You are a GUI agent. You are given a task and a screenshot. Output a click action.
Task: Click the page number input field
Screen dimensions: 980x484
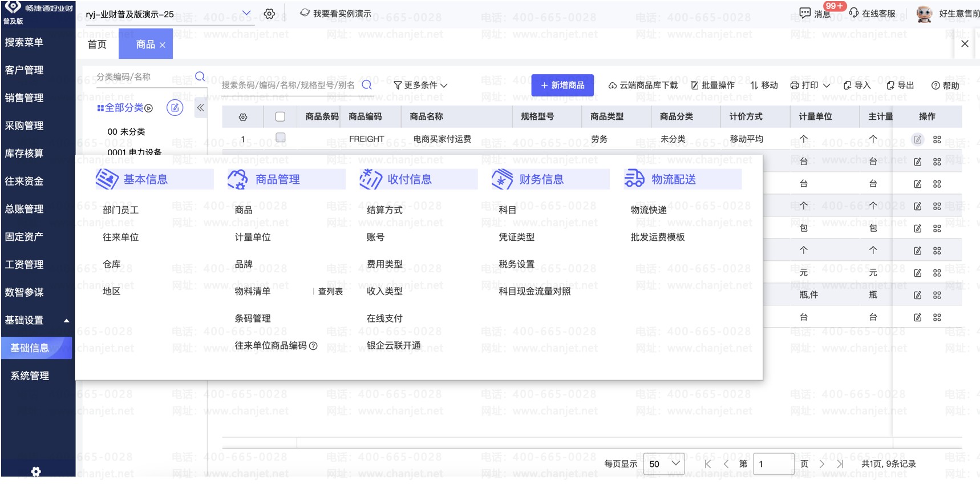pos(773,463)
